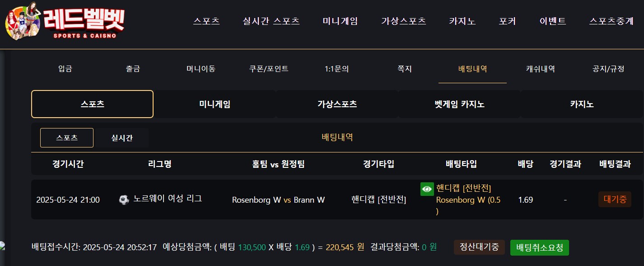Click the 정산대기중 status button
Image resolution: width=644 pixels, height=266 pixels.
click(479, 247)
